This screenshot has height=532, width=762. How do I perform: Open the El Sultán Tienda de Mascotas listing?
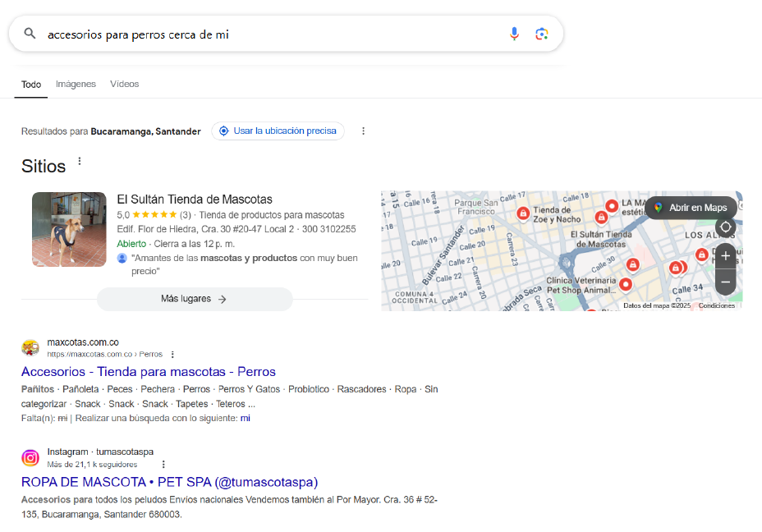tap(195, 199)
